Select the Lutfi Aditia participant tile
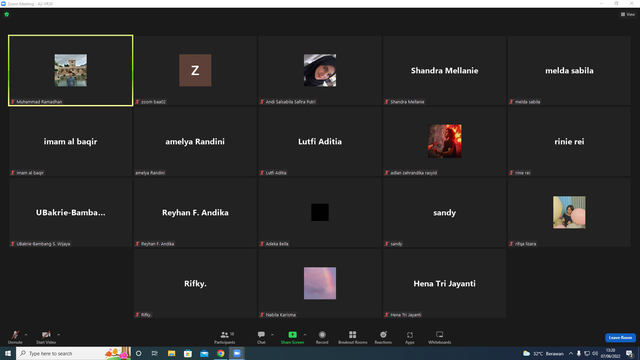The height and width of the screenshot is (360, 640). click(320, 141)
